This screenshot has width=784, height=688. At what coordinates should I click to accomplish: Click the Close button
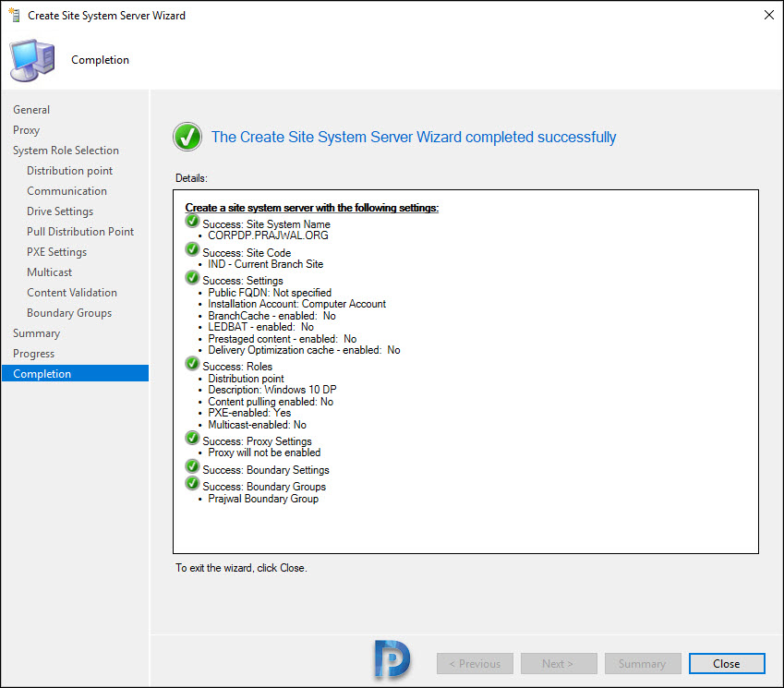[727, 663]
